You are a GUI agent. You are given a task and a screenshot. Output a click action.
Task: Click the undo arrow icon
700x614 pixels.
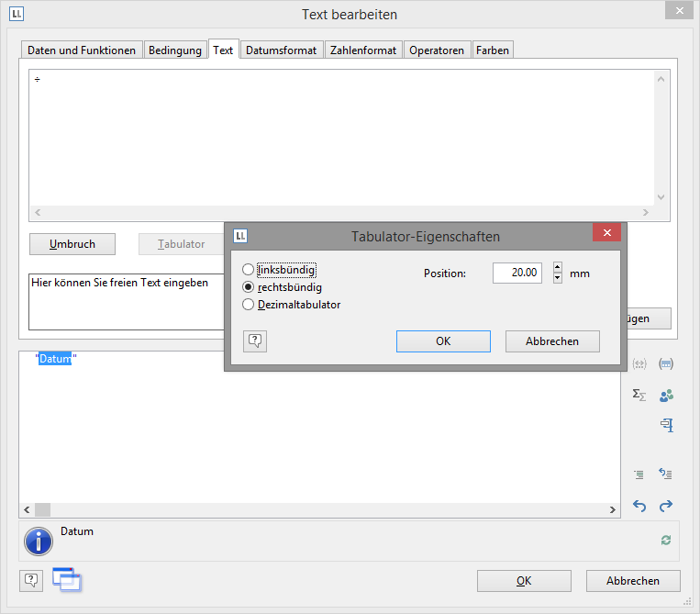[639, 506]
